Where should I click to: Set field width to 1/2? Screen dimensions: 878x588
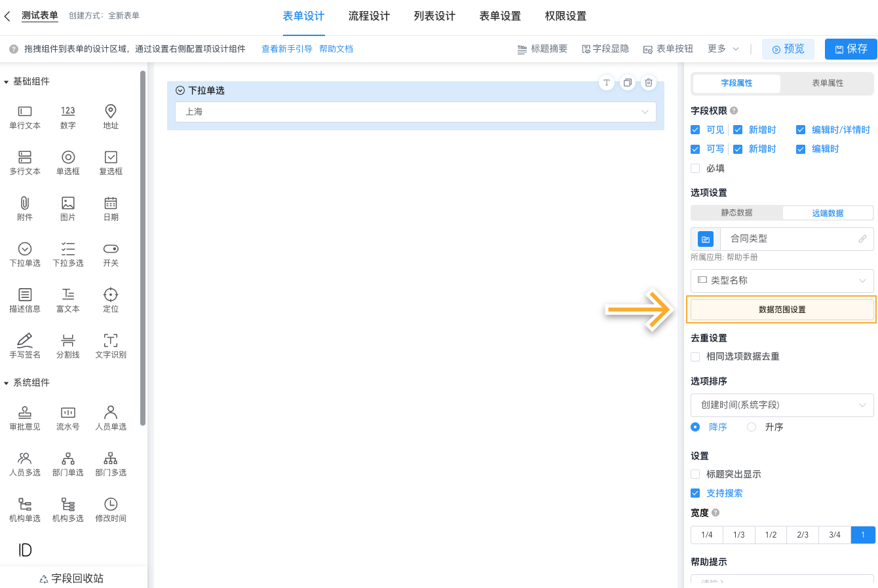pyautogui.click(x=770, y=534)
